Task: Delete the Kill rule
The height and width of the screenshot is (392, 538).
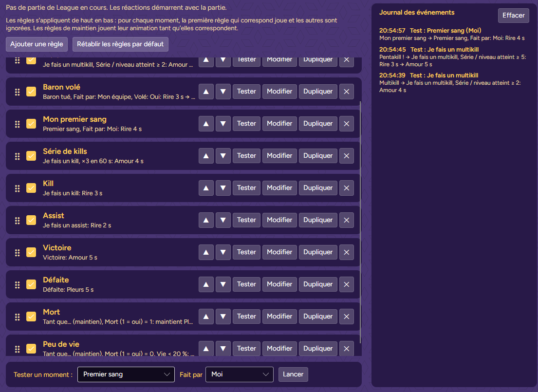Action: click(x=347, y=188)
